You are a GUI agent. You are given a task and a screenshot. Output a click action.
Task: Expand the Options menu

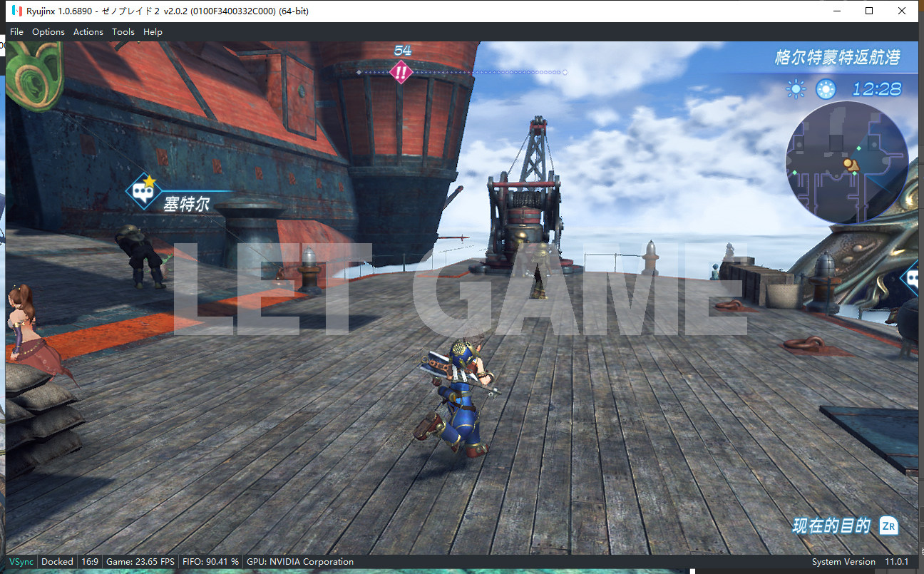tap(48, 32)
